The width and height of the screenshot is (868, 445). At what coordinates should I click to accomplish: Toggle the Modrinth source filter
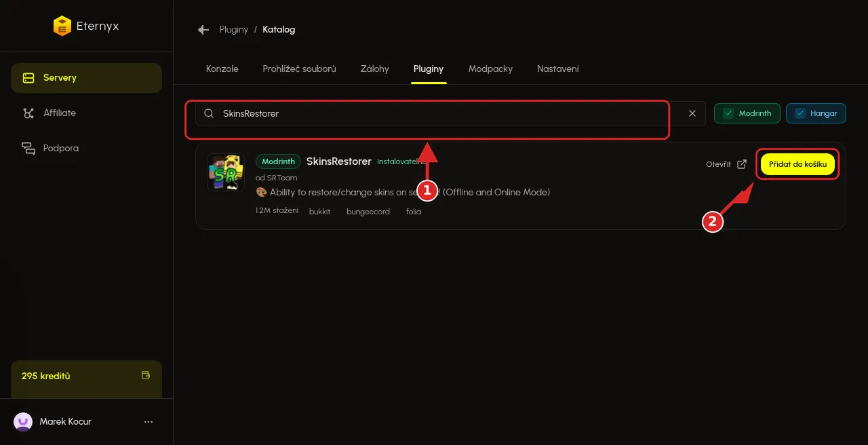pos(747,113)
